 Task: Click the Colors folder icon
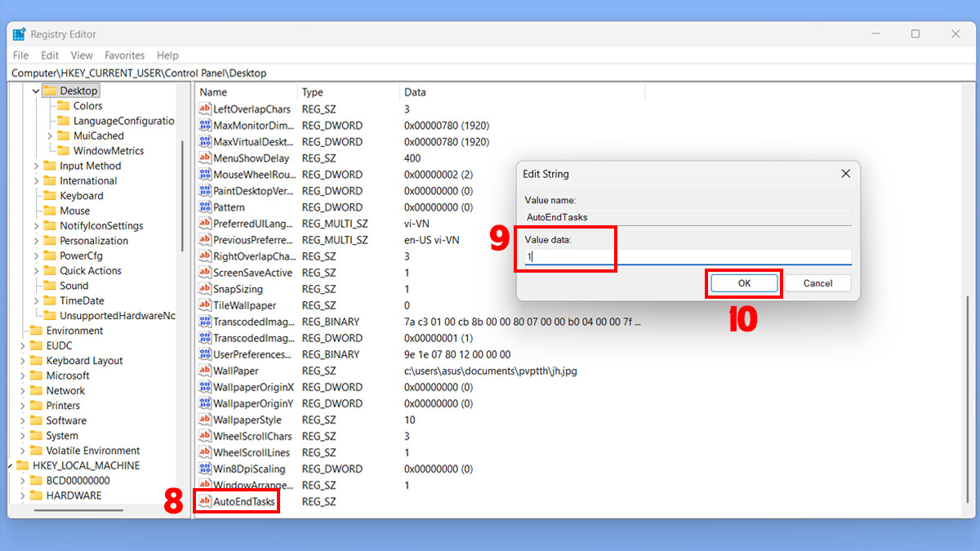pos(63,106)
